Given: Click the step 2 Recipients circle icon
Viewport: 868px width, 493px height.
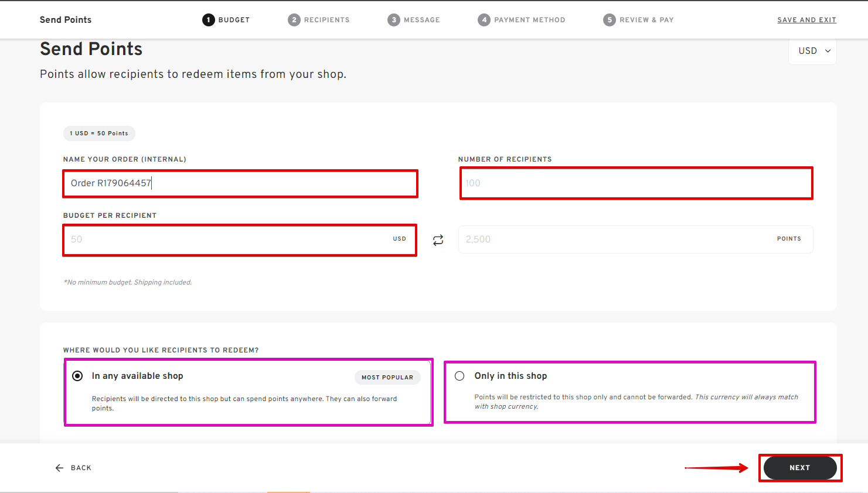Looking at the screenshot, I should point(294,19).
